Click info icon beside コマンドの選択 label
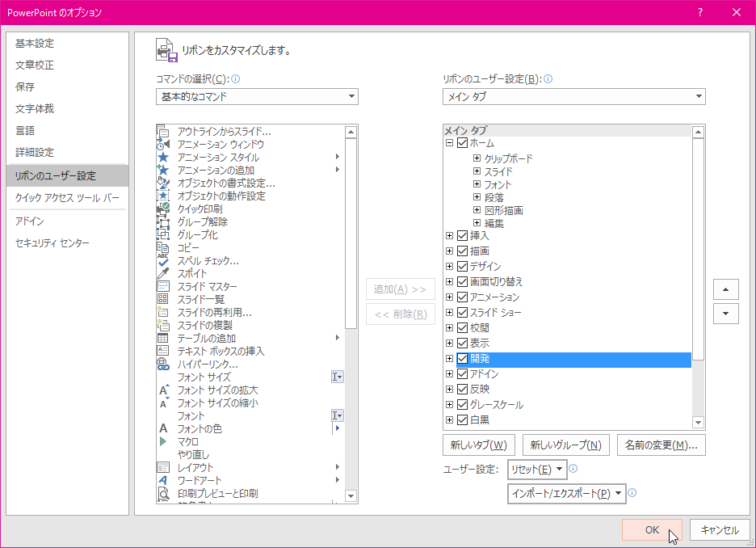Image resolution: width=756 pixels, height=548 pixels. click(x=236, y=78)
